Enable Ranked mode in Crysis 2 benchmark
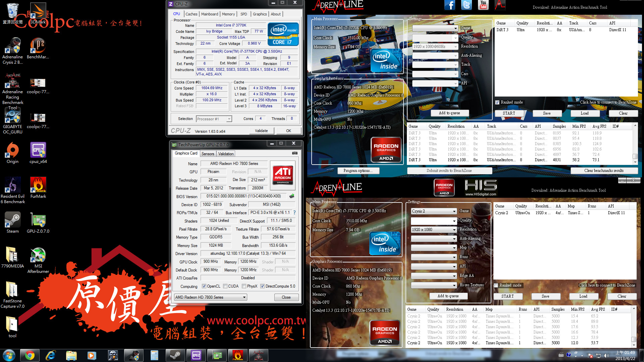The width and height of the screenshot is (644, 362). click(496, 285)
